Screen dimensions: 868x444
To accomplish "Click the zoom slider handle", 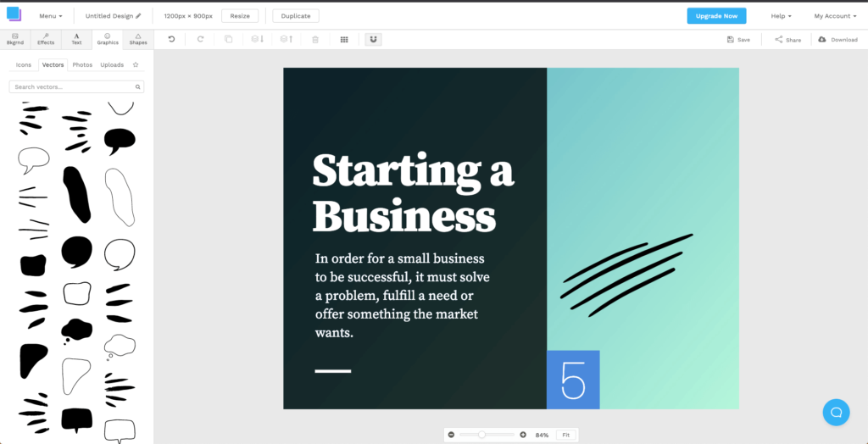I will (x=481, y=435).
